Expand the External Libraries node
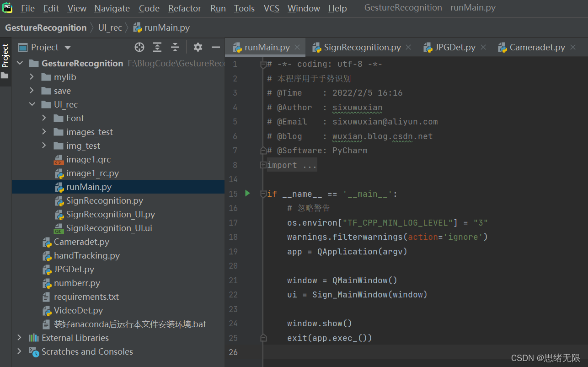Screen dimensions: 588x367 [19, 338]
